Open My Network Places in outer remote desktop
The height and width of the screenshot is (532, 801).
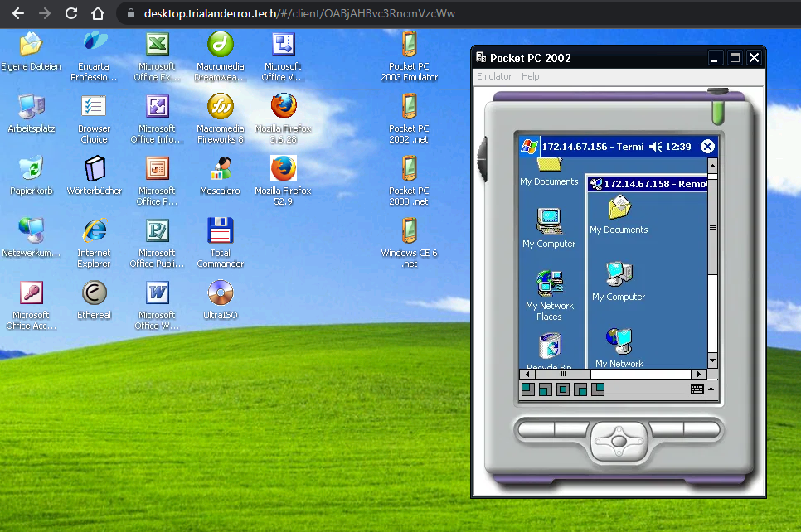549,296
